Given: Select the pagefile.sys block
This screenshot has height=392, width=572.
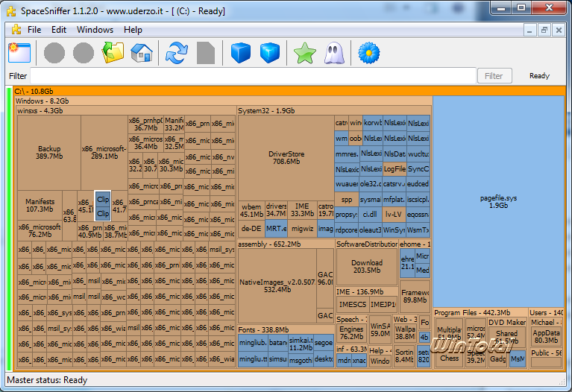Looking at the screenshot, I should coord(499,201).
